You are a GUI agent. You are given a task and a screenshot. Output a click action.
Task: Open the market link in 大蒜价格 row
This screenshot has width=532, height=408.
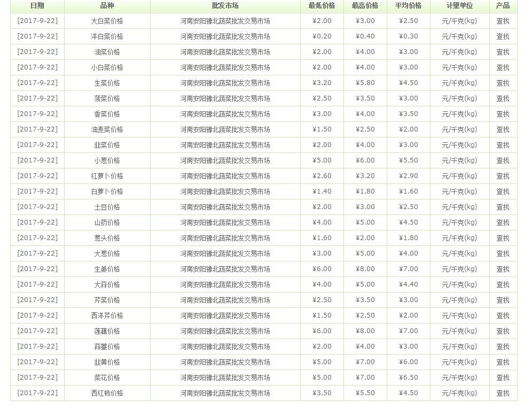225,284
